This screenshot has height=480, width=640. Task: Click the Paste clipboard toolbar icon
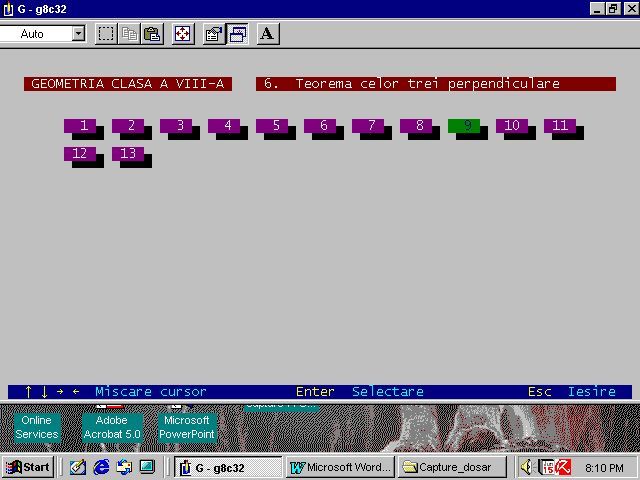152,34
